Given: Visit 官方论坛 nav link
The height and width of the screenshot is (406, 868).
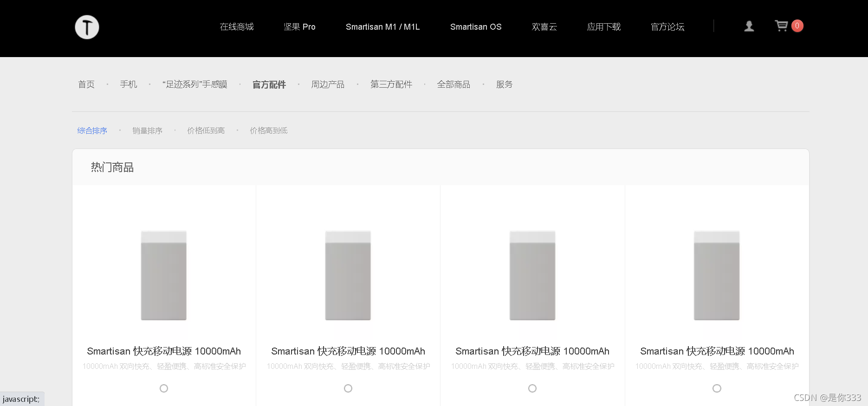Looking at the screenshot, I should pos(667,27).
